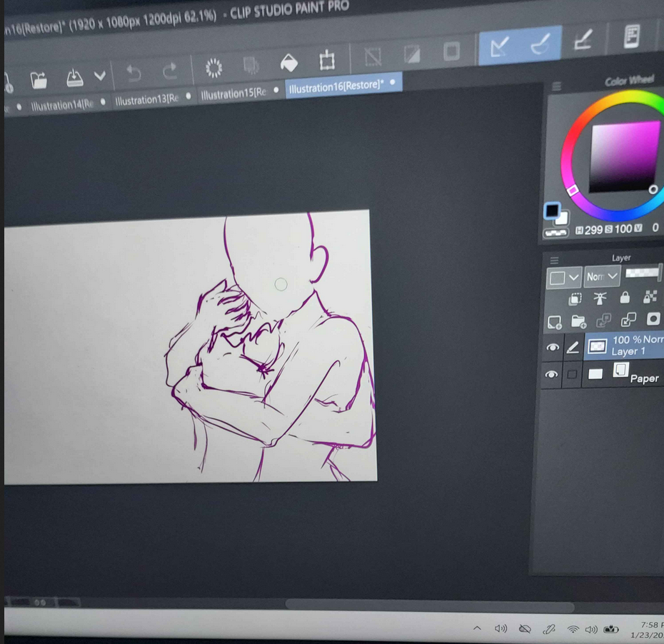
Task: Create a new raster layer in the Layer palette
Action: (x=554, y=321)
